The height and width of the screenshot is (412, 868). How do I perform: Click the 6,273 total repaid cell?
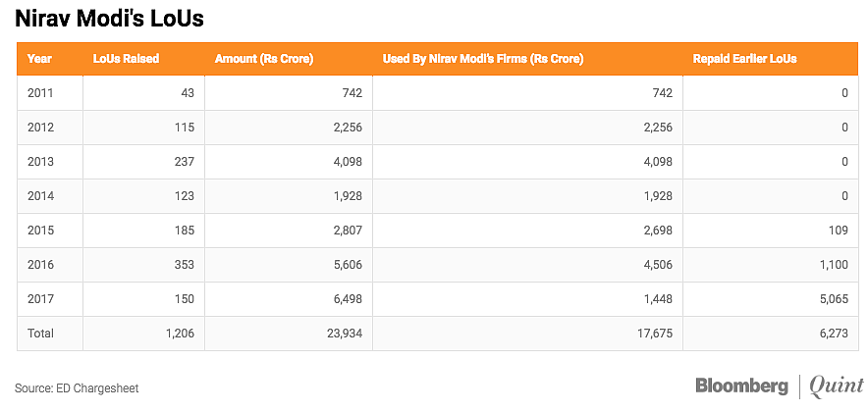[x=835, y=333]
